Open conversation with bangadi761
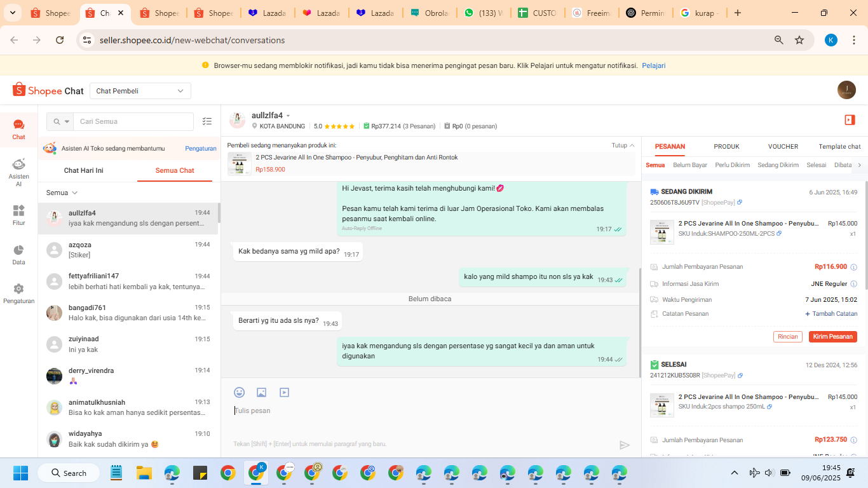The width and height of the screenshot is (868, 488). (x=128, y=313)
